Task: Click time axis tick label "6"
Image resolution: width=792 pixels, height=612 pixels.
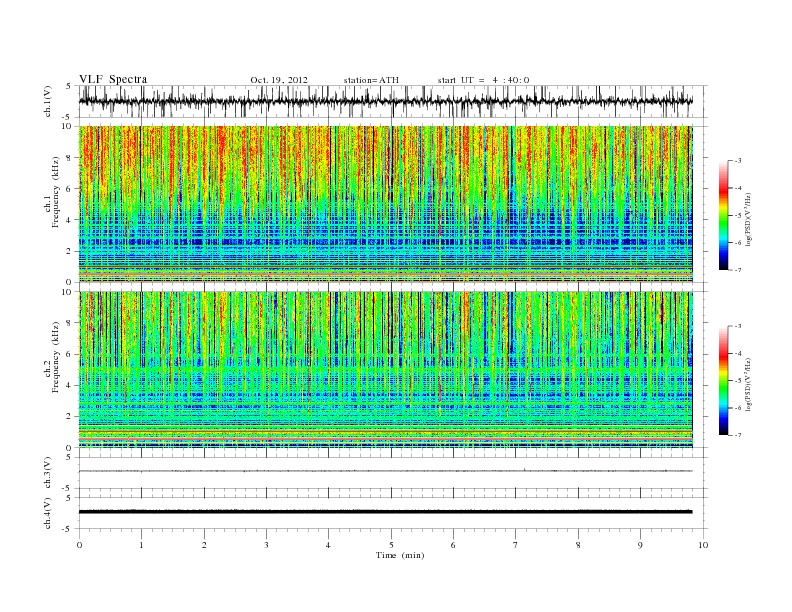Action: coord(454,545)
